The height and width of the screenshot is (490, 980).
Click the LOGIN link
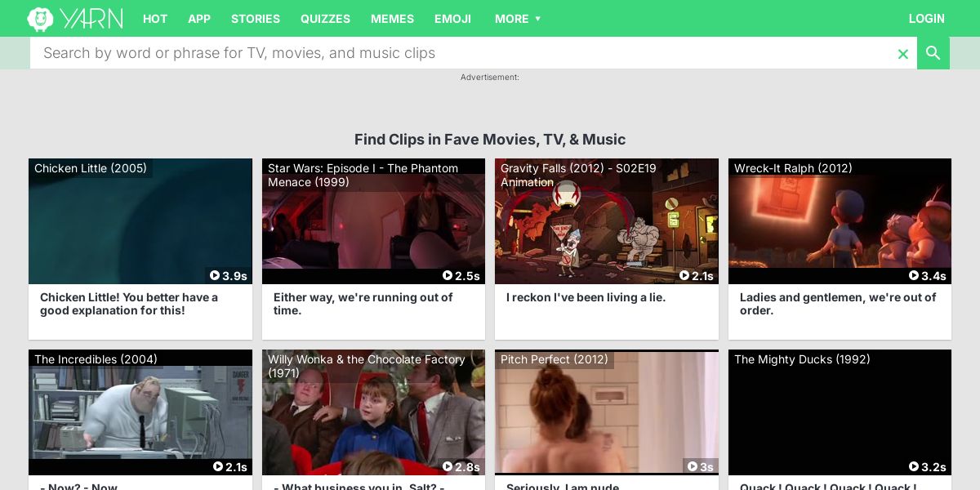(x=927, y=19)
